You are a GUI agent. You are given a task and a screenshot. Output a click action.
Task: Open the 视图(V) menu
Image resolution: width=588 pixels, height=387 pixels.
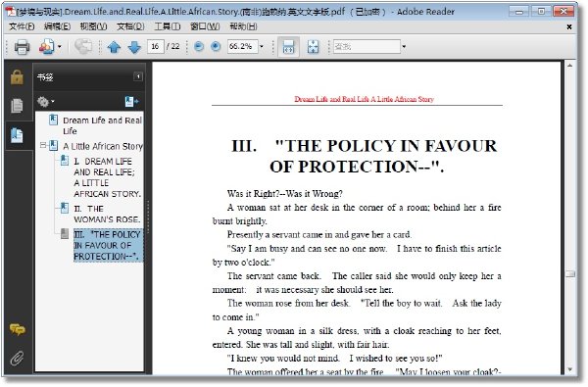point(94,26)
